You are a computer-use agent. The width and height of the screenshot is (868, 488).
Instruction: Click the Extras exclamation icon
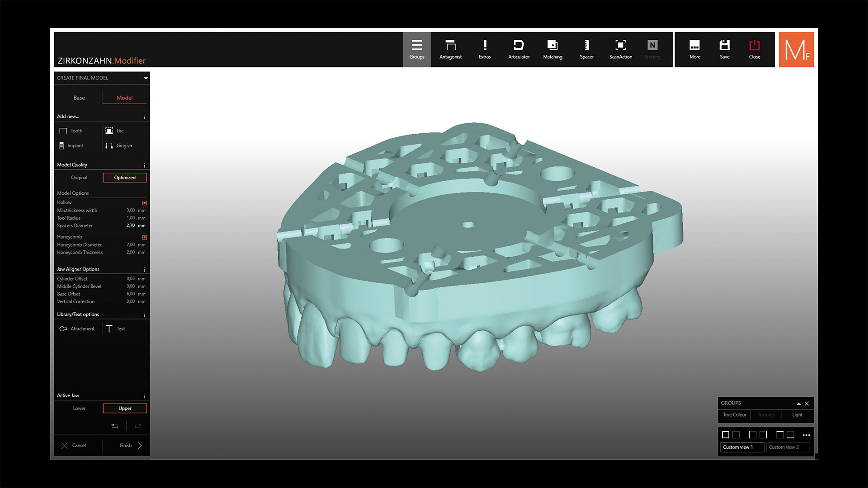tap(485, 46)
